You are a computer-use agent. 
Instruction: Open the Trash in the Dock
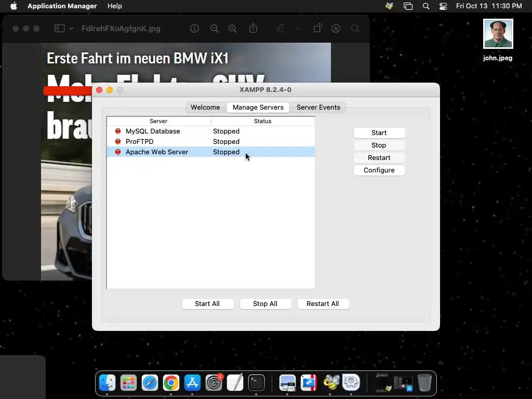[x=424, y=383]
